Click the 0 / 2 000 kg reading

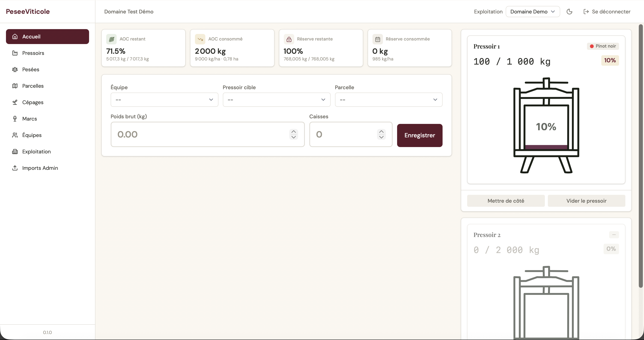(x=506, y=250)
